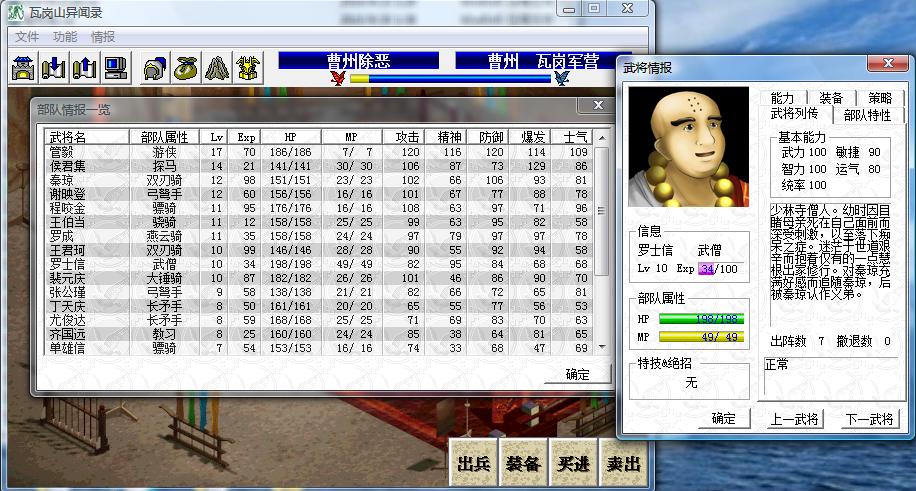Click the down arrow of the troop list scrollbar

[602, 346]
